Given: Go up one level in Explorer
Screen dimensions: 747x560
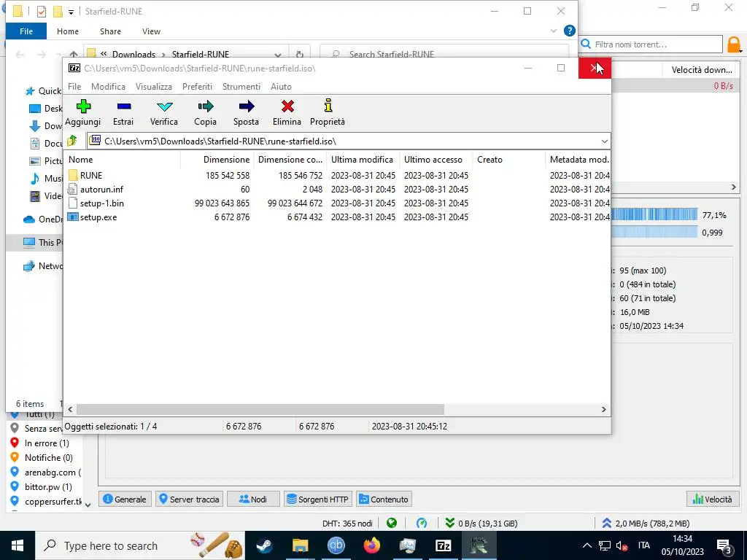Looking at the screenshot, I should point(74,54).
